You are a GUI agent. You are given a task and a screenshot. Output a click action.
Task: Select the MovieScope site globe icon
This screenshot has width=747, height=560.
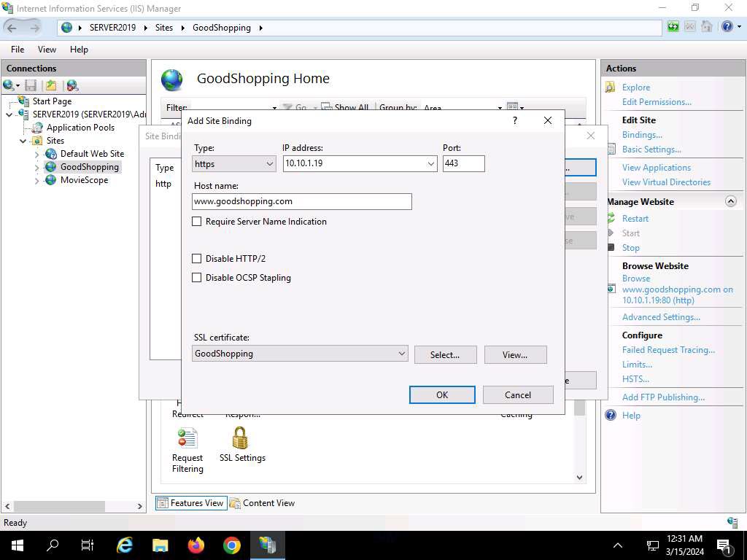[x=50, y=180]
